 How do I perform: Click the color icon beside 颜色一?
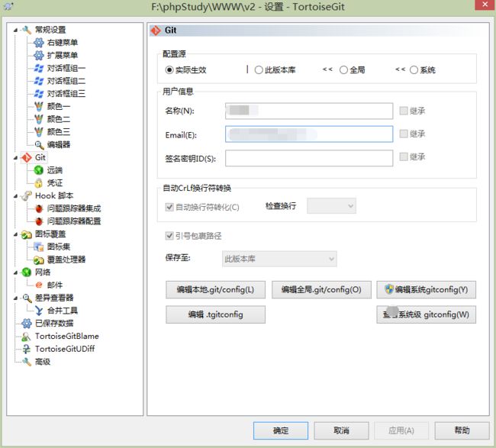click(x=39, y=106)
